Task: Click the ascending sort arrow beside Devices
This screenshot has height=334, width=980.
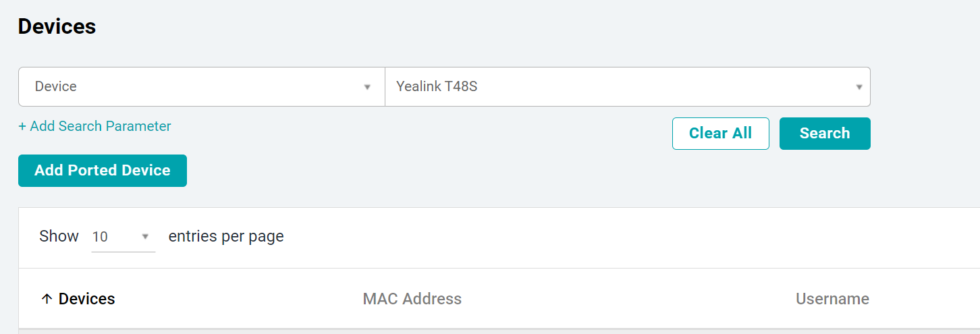Action: pos(47,299)
